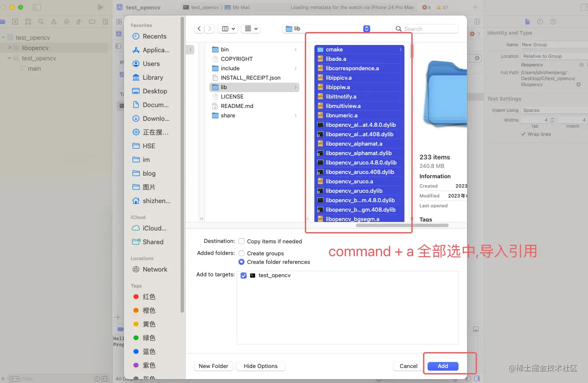Toggle Copy items if needed checkbox

tap(241, 241)
